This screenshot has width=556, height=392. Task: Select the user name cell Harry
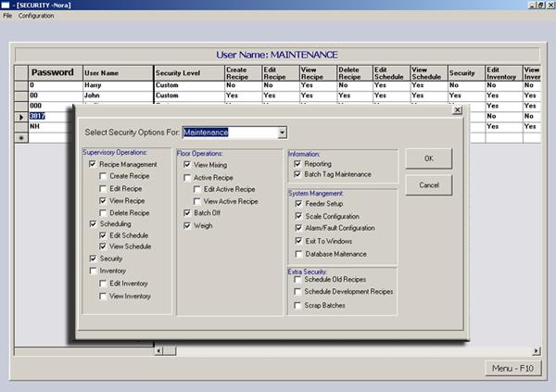(x=118, y=85)
